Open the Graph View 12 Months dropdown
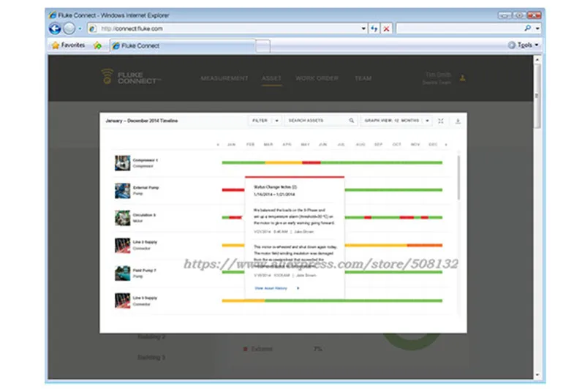This screenshot has width=585, height=392. (396, 121)
